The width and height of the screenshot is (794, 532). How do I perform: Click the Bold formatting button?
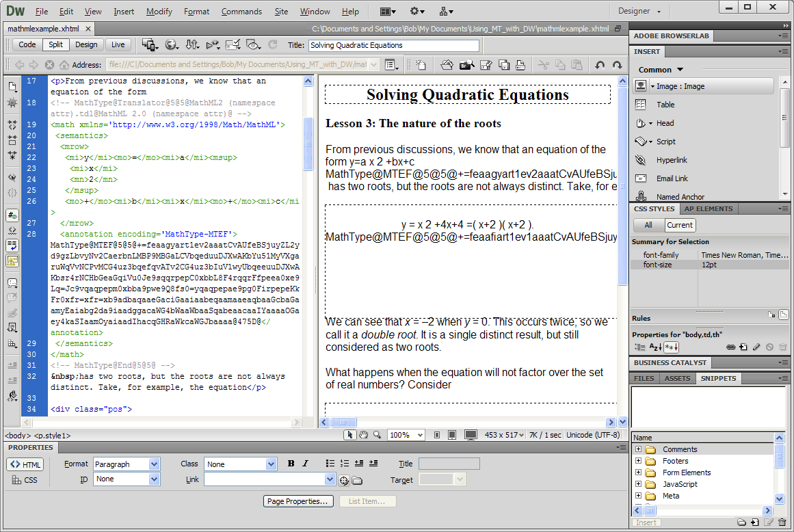click(291, 464)
